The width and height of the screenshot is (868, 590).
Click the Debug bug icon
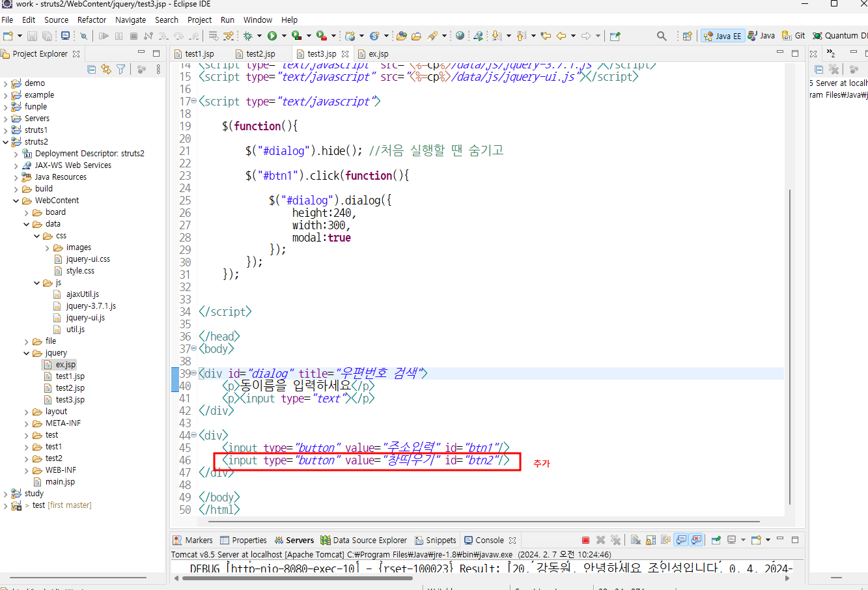click(247, 36)
